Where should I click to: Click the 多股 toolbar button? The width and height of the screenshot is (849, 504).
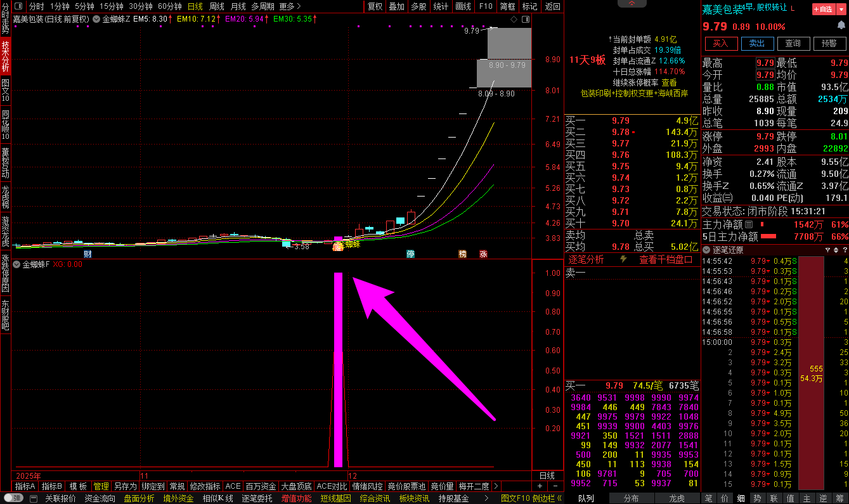pyautogui.click(x=418, y=6)
